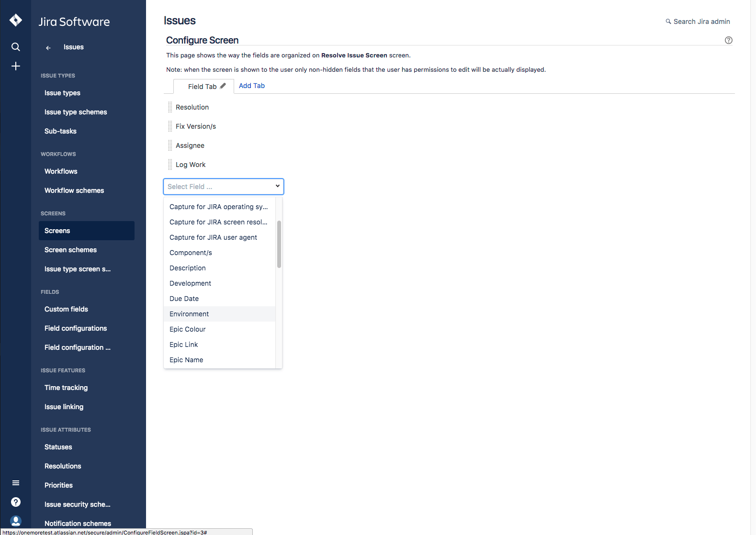Grab the drag handle for Resolution field
Image resolution: width=756 pixels, height=535 pixels.
[170, 107]
